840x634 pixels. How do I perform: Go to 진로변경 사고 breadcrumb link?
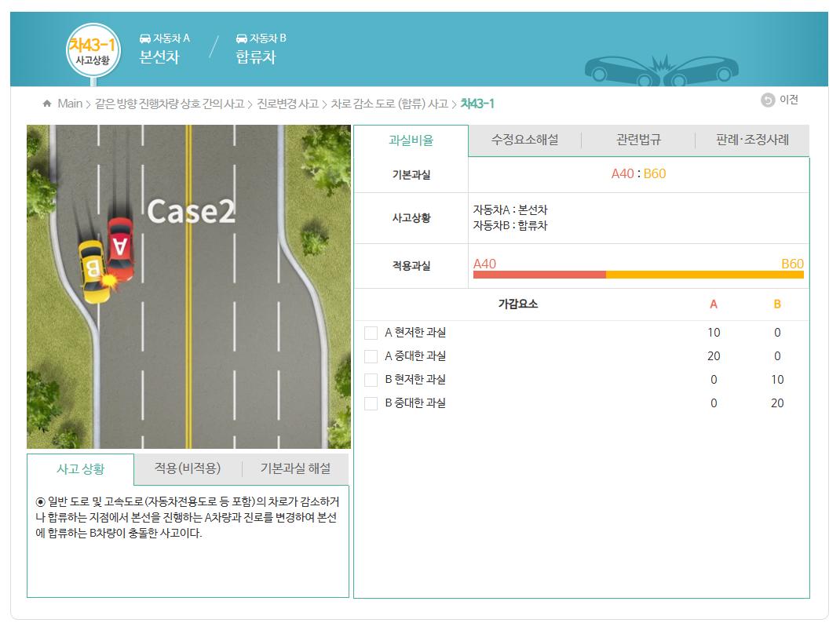(287, 104)
